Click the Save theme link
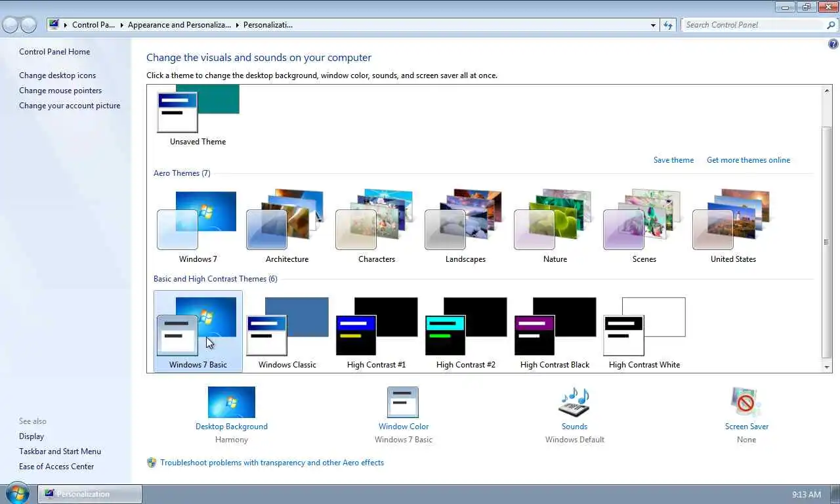Image resolution: width=840 pixels, height=504 pixels. (x=673, y=160)
